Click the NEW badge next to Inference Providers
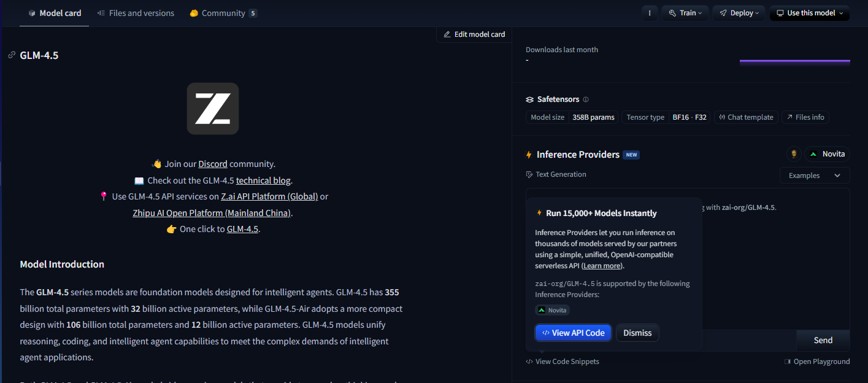 [x=631, y=155]
